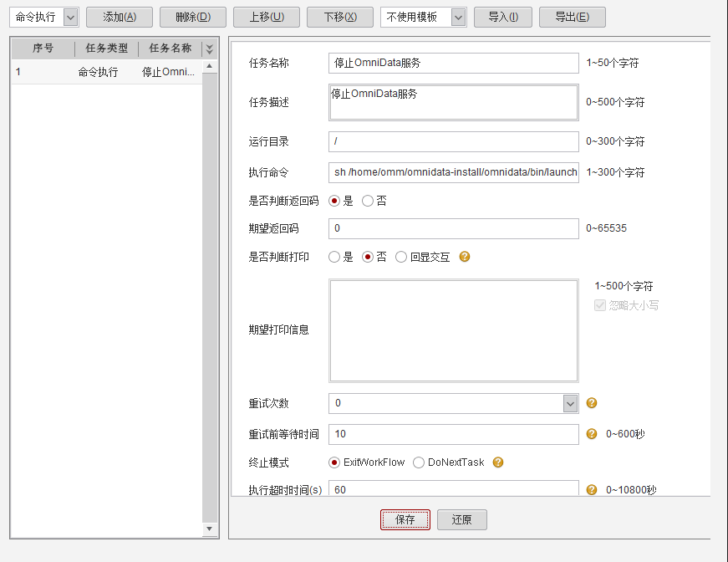Open help icon for 重试前等待时间

(592, 434)
